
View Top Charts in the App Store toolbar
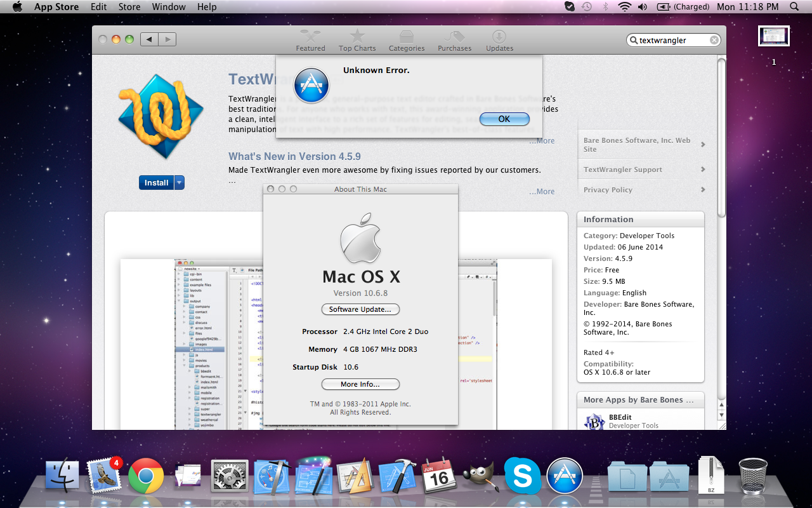(x=357, y=40)
